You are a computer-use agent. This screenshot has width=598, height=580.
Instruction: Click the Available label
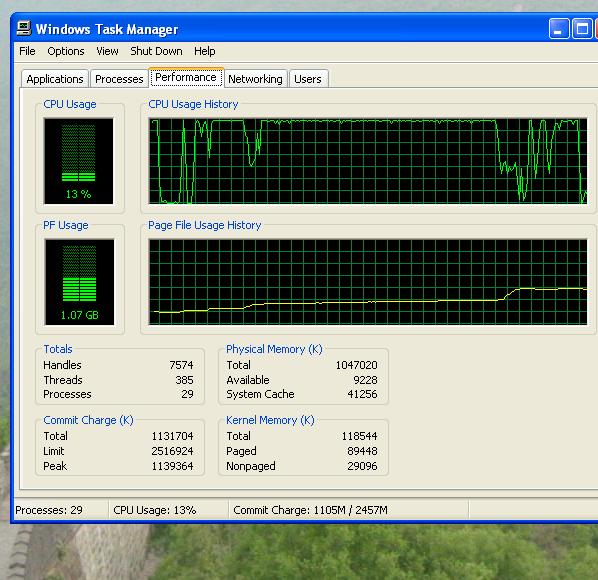(248, 380)
